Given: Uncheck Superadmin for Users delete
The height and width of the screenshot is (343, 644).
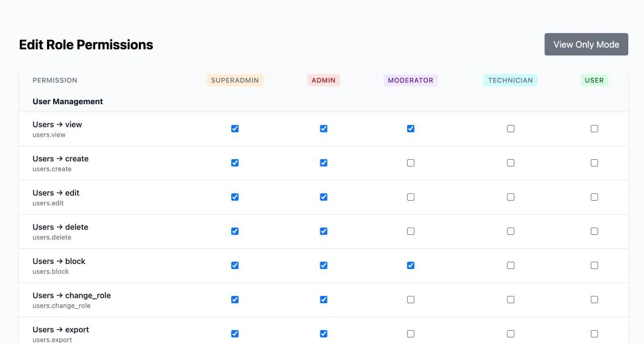Looking at the screenshot, I should coord(235,231).
